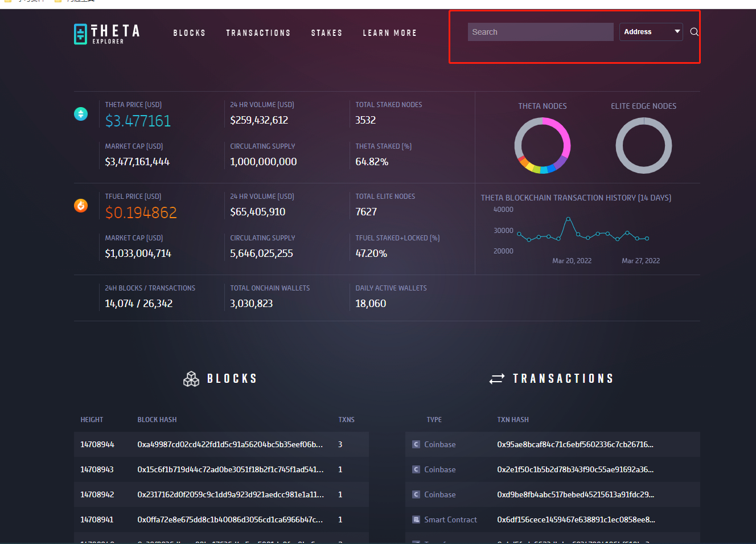Open block height 14708944
Screen dimensions: 756x544
point(97,444)
